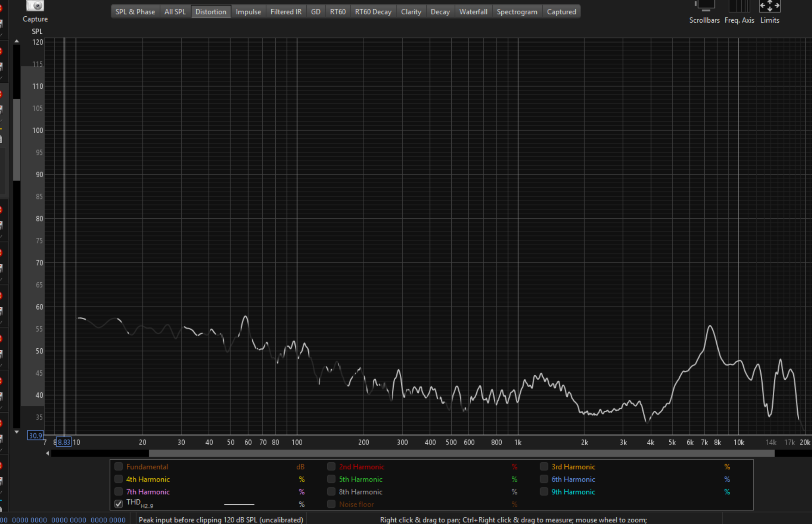Switch to the Clarity tab

[411, 12]
